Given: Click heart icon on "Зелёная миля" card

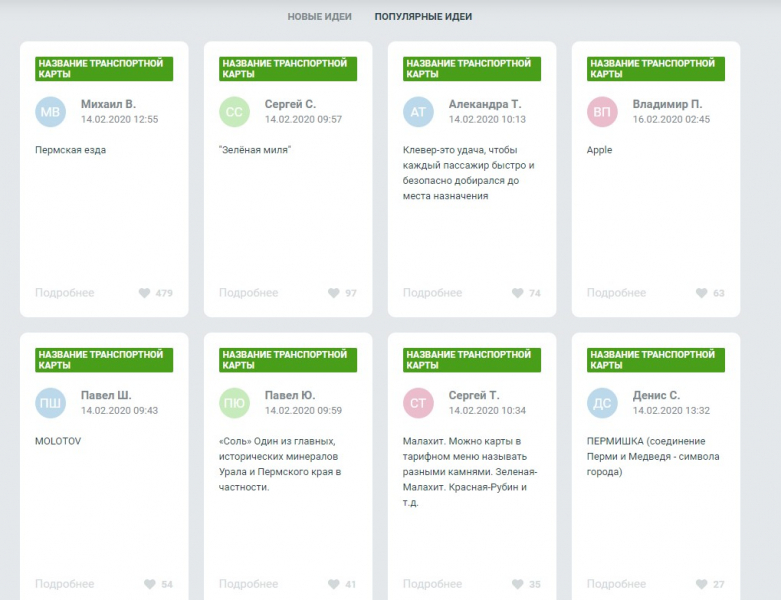Looking at the screenshot, I should tap(333, 293).
